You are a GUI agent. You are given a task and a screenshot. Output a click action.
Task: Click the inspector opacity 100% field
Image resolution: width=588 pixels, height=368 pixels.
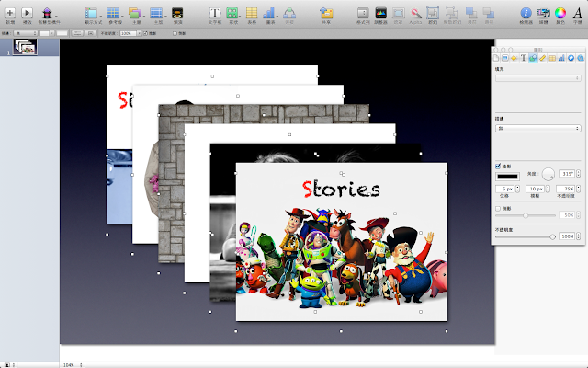click(x=567, y=236)
